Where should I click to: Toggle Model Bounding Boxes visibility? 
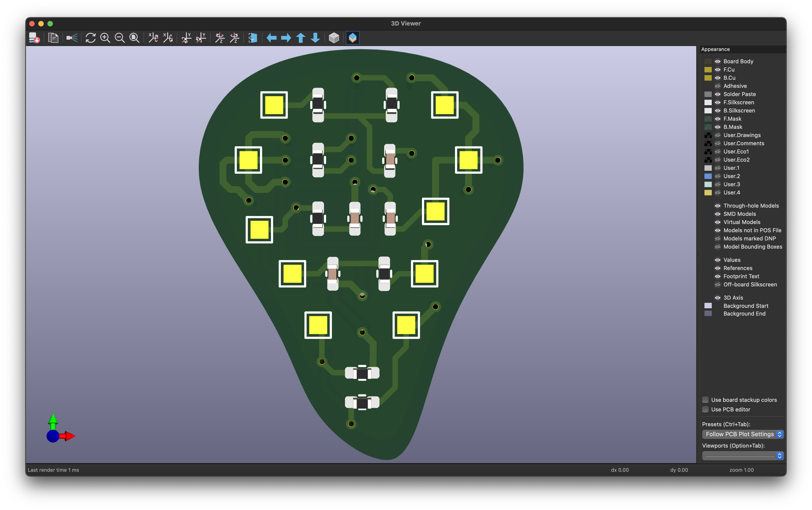pyautogui.click(x=718, y=247)
